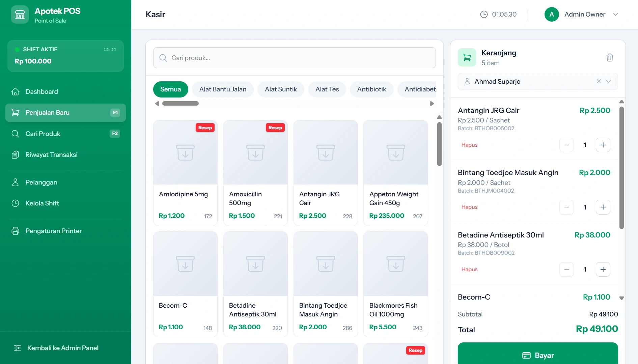Add Bintang Toedjoe Masuk Angin product card

(x=326, y=284)
